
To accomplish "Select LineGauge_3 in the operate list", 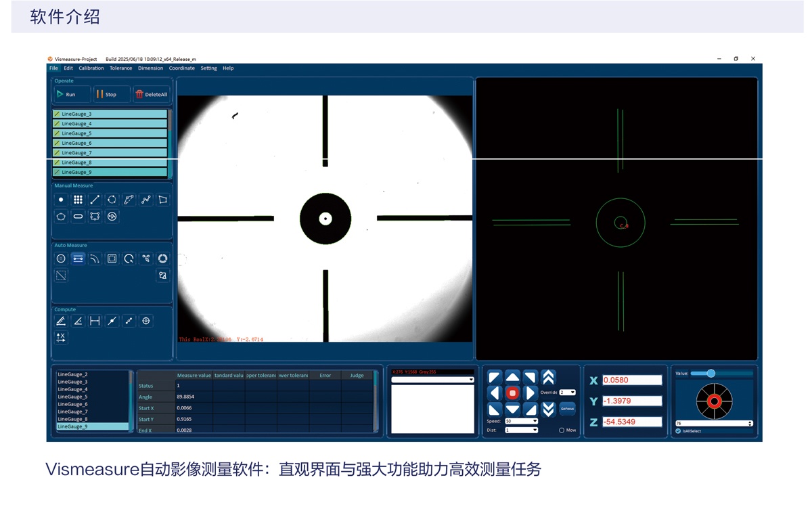I will (x=110, y=114).
